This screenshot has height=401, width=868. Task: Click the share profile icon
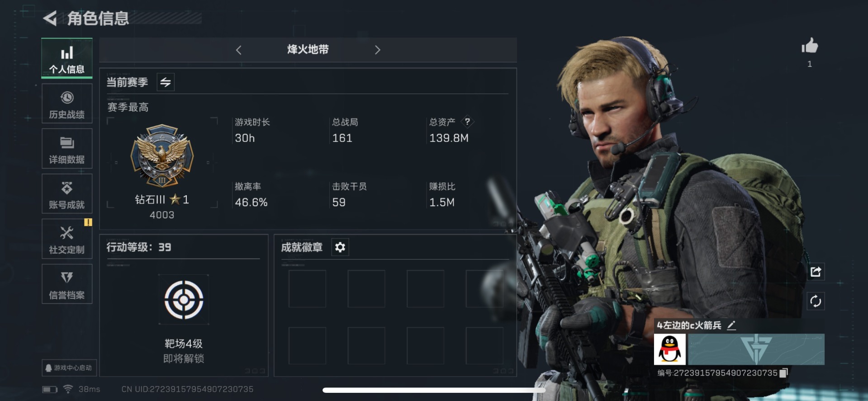(816, 272)
